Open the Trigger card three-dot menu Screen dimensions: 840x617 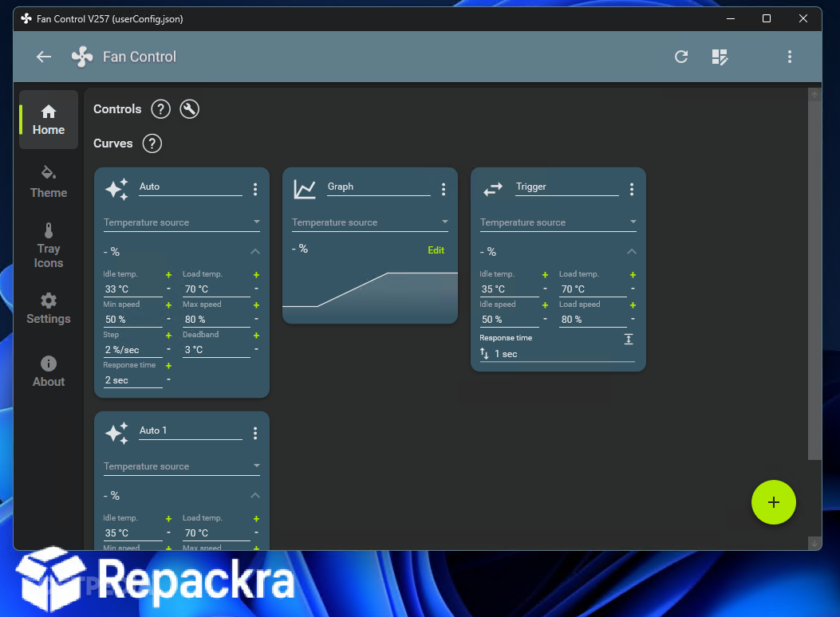pos(632,189)
